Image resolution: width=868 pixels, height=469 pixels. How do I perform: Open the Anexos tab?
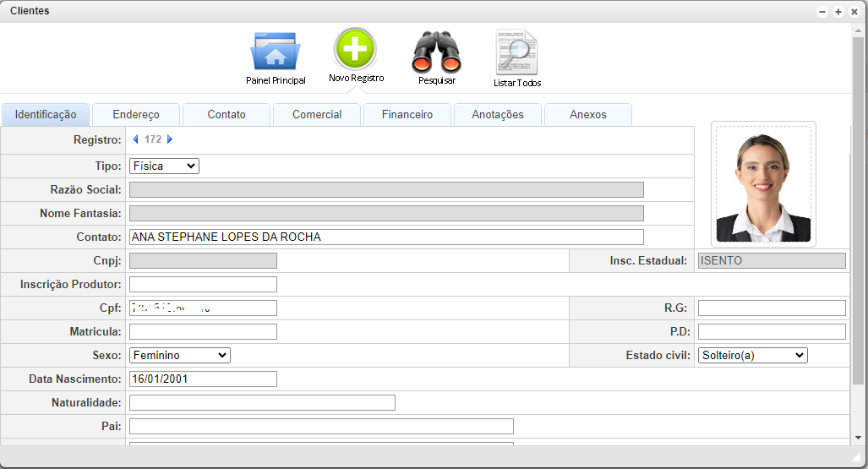click(588, 115)
